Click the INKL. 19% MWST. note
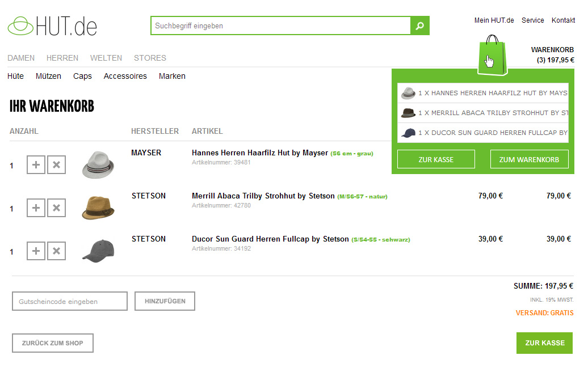Image resolution: width=588 pixels, height=368 pixels. (x=552, y=300)
